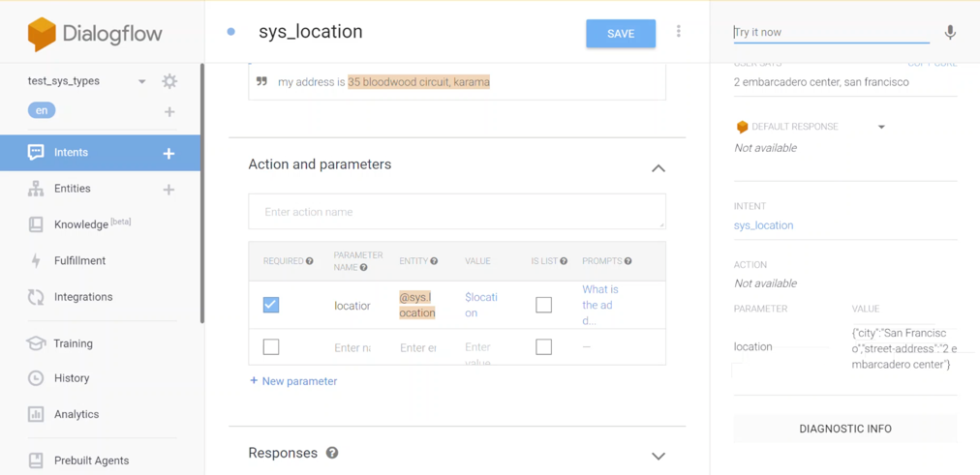Click the Analytics bar chart icon
Viewport: 980px width, 475px height.
click(x=36, y=414)
